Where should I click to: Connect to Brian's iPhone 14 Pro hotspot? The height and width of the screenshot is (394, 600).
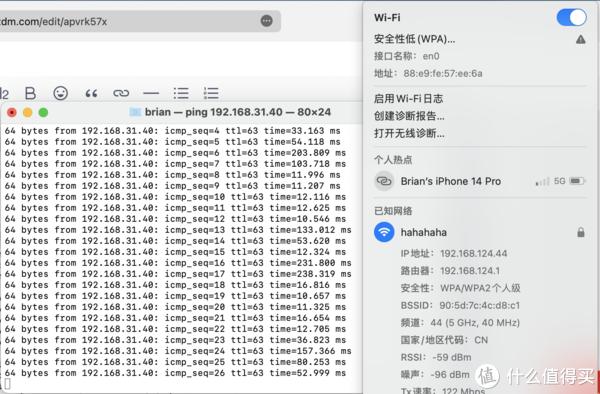[479, 181]
